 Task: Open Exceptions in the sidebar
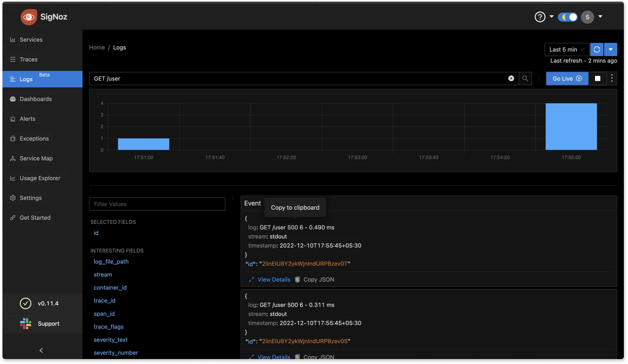(42, 139)
